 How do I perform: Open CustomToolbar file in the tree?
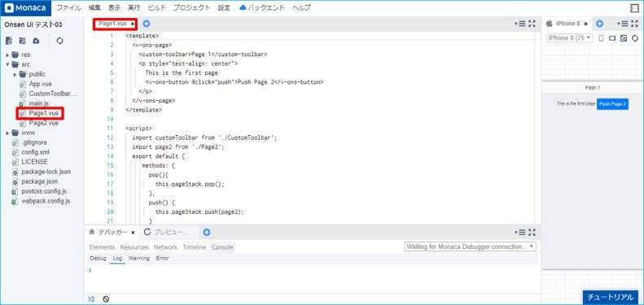[53, 94]
